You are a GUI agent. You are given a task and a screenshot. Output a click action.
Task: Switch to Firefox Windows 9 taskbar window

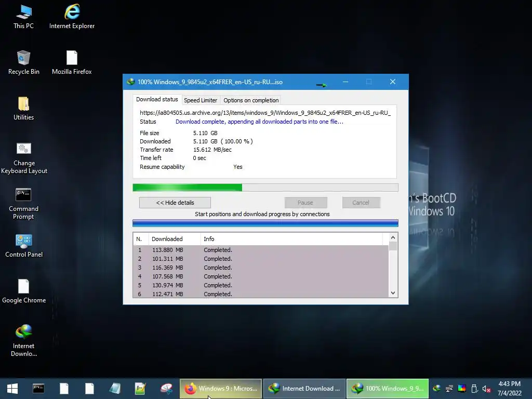220,389
